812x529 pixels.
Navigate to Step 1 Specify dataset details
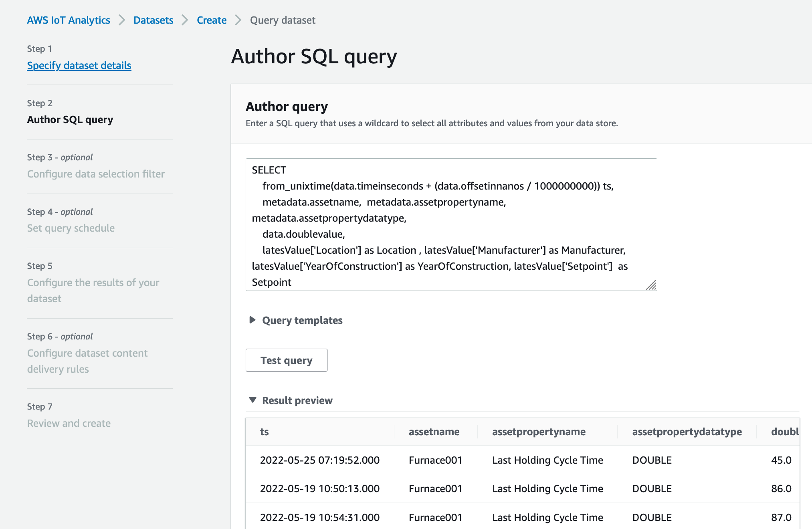(x=79, y=65)
